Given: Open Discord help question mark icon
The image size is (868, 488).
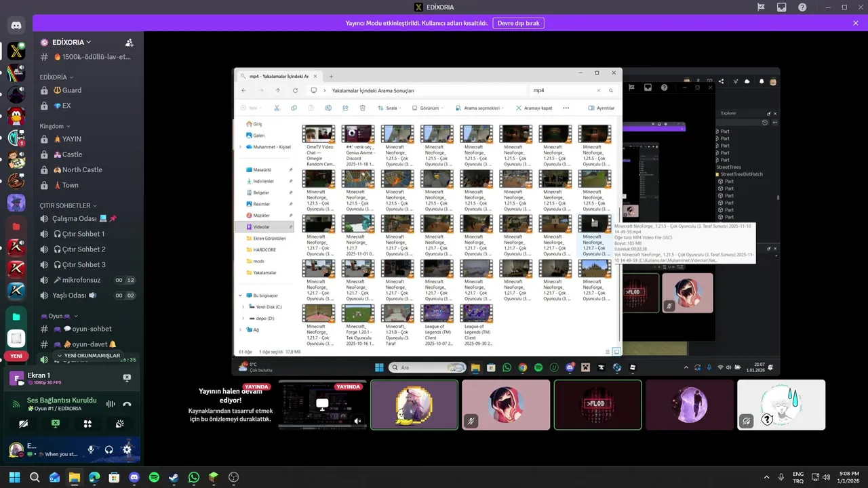Looking at the screenshot, I should pos(802,7).
